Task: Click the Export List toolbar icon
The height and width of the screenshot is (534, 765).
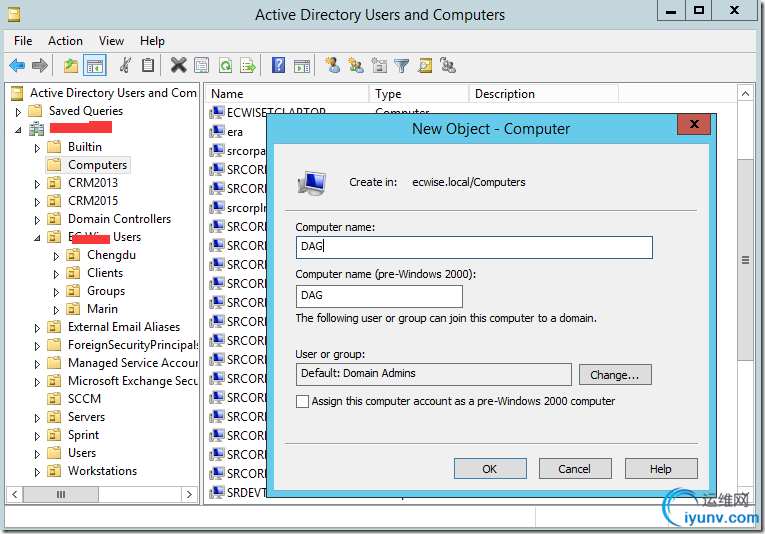Action: click(x=248, y=65)
